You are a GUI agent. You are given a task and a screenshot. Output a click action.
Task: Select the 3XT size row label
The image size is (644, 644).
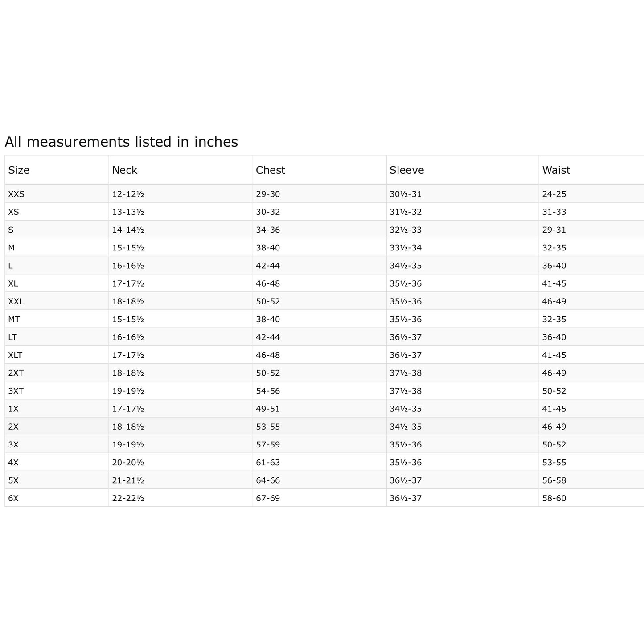(16, 391)
